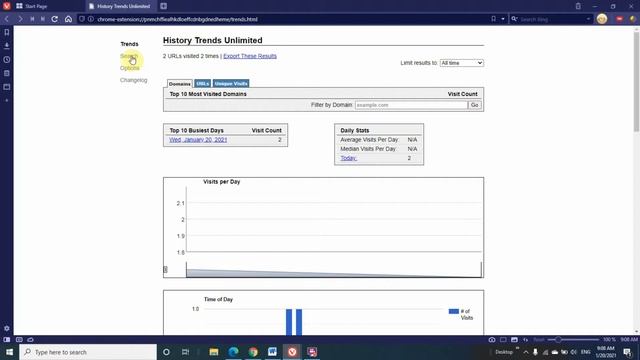Open the Changelog sidebar link
The width and height of the screenshot is (640, 360).
click(133, 80)
